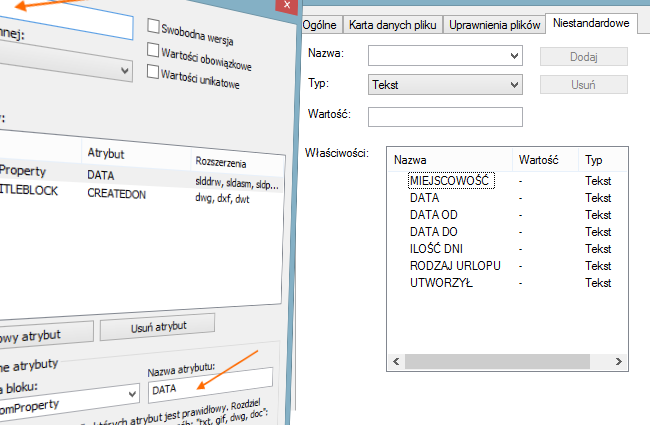
Task: Select the ILOŚĆ DNI property row
Action: coord(508,249)
